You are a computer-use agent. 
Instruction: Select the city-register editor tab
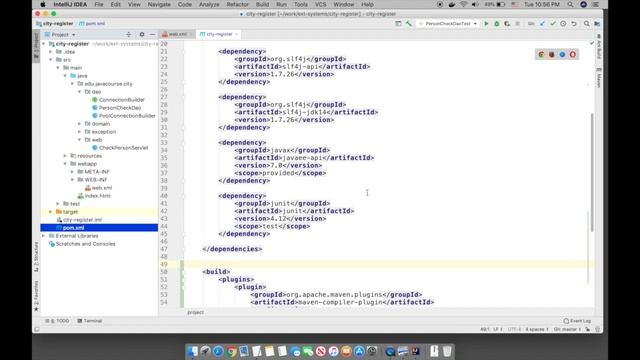219,34
